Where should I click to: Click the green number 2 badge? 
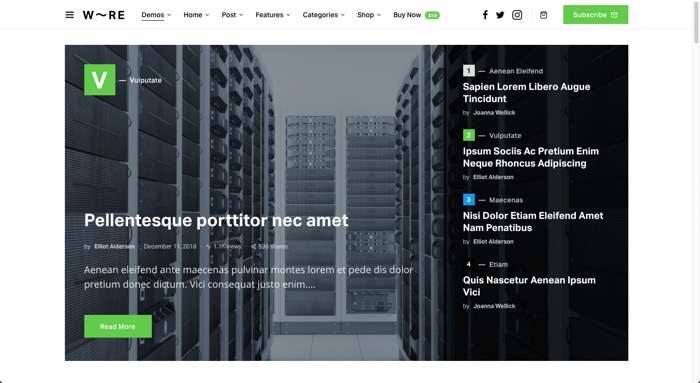468,135
